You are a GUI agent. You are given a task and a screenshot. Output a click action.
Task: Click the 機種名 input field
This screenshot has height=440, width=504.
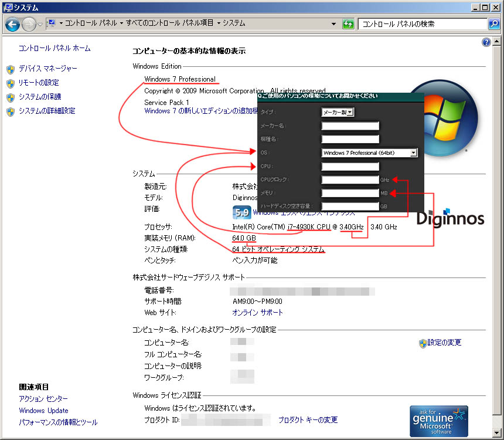click(350, 139)
